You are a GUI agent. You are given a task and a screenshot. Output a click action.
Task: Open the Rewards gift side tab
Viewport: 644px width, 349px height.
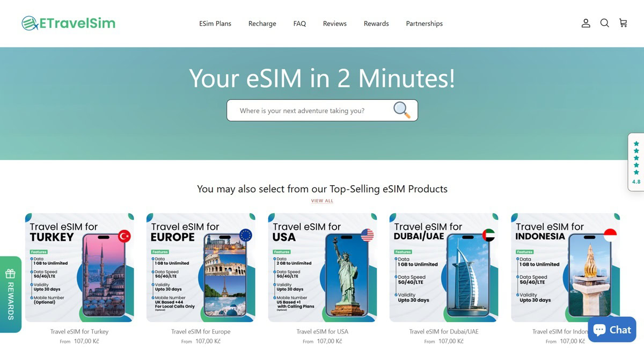tap(11, 294)
